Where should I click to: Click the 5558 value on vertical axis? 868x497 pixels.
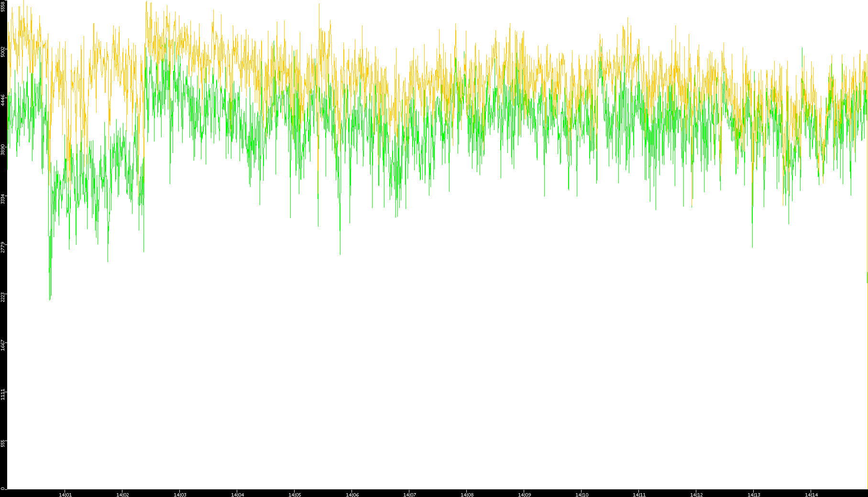(3, 6)
